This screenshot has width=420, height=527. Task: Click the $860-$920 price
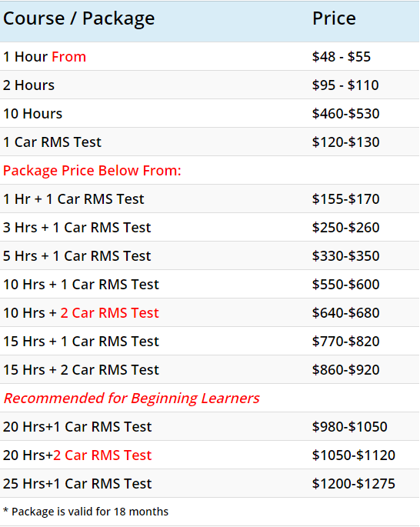tap(345, 370)
